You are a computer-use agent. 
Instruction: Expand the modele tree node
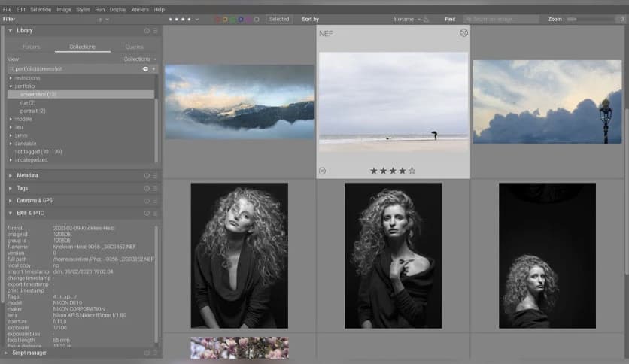pyautogui.click(x=11, y=119)
